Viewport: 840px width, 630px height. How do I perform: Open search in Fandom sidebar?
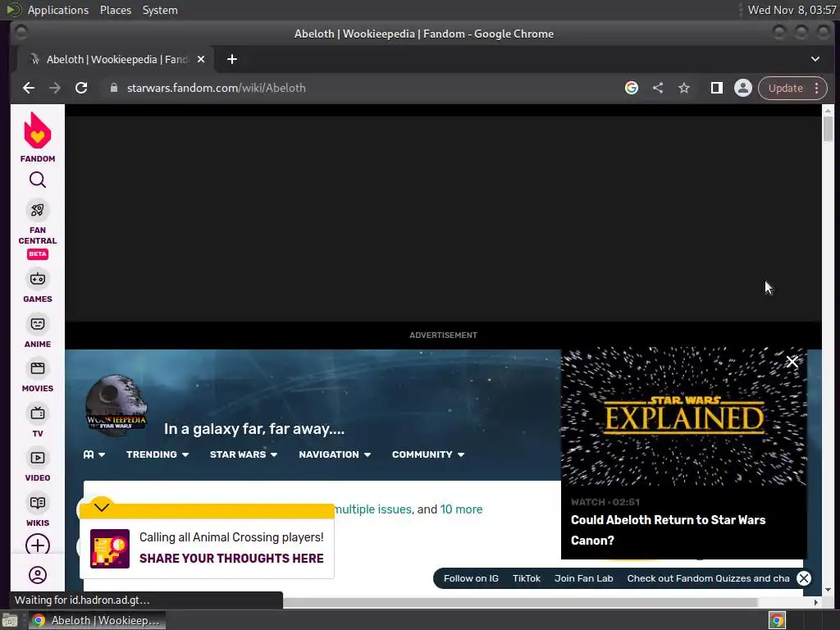pos(38,180)
